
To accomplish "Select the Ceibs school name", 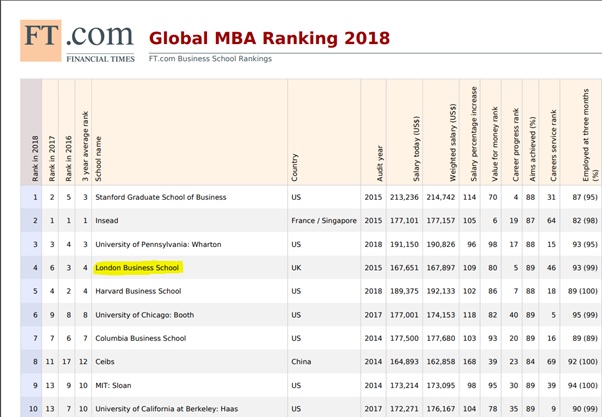I will [x=105, y=362].
